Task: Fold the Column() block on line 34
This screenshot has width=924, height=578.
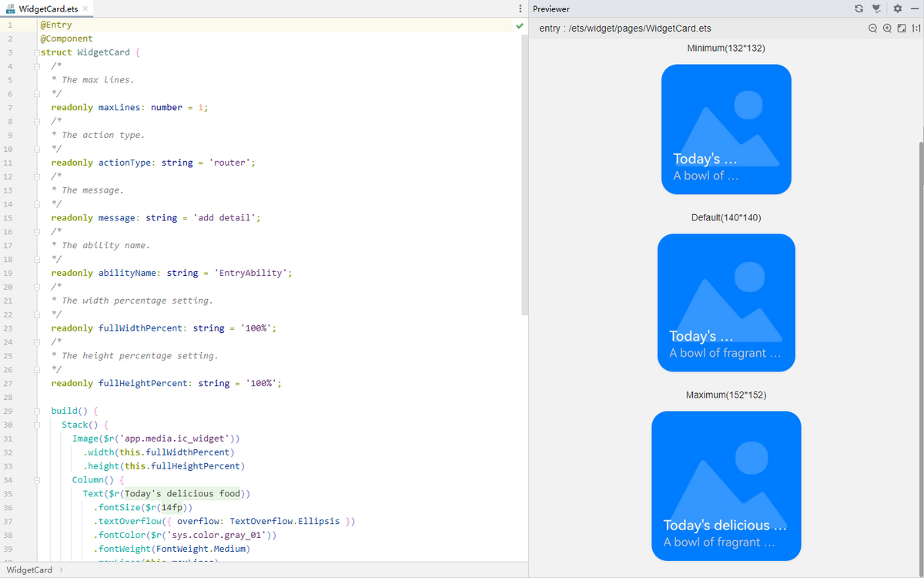Action: pyautogui.click(x=36, y=479)
